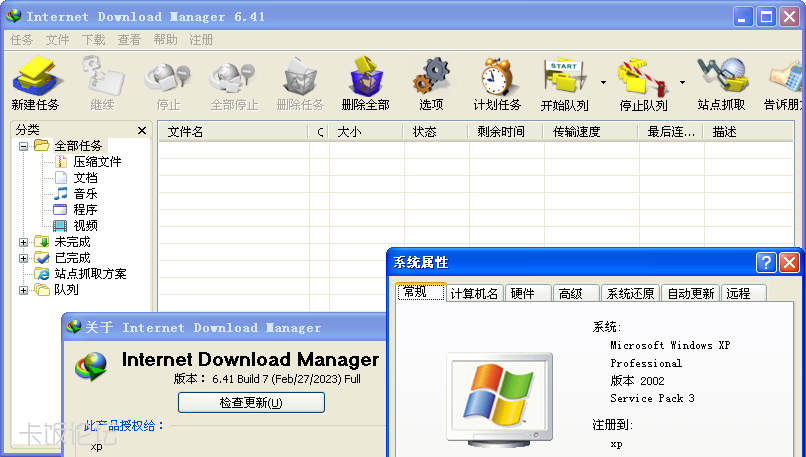This screenshot has height=457, width=806.
Task: Sort by 文件名 column header
Action: click(x=233, y=132)
